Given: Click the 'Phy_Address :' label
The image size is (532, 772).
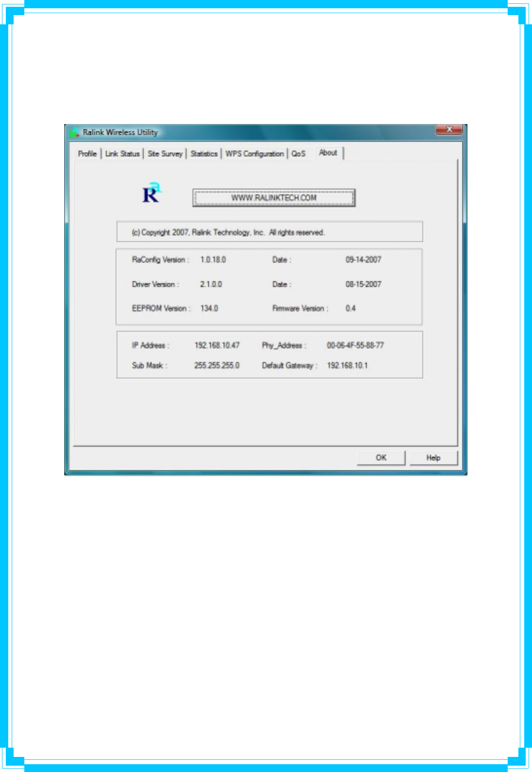Looking at the screenshot, I should [x=284, y=345].
